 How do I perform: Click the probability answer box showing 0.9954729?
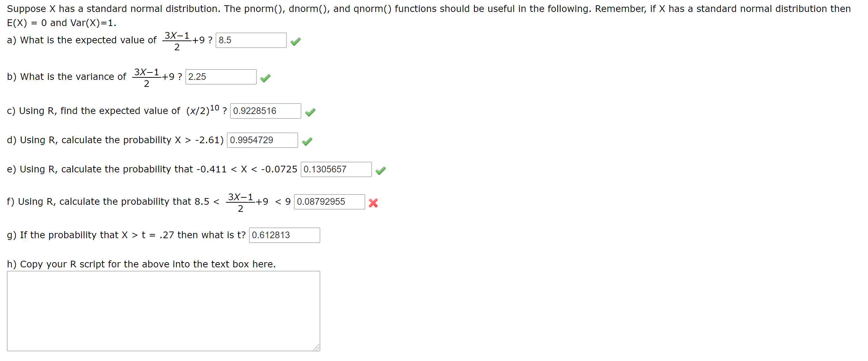(262, 140)
